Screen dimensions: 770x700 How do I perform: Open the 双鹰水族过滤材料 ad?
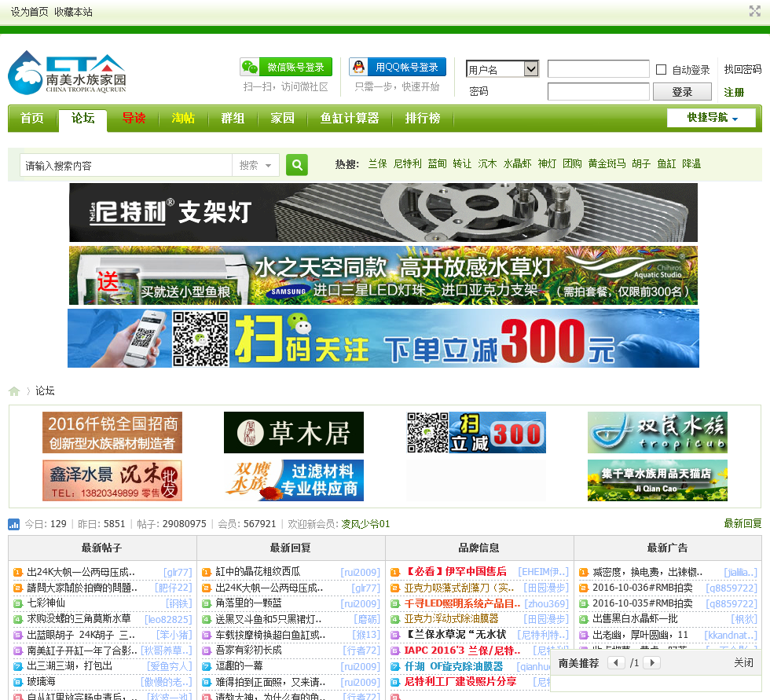[294, 481]
